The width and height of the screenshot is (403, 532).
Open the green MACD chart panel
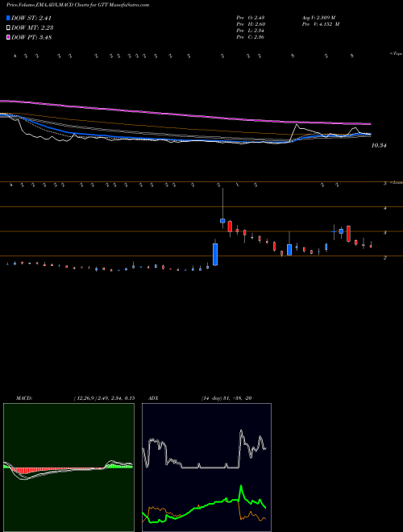point(69,468)
